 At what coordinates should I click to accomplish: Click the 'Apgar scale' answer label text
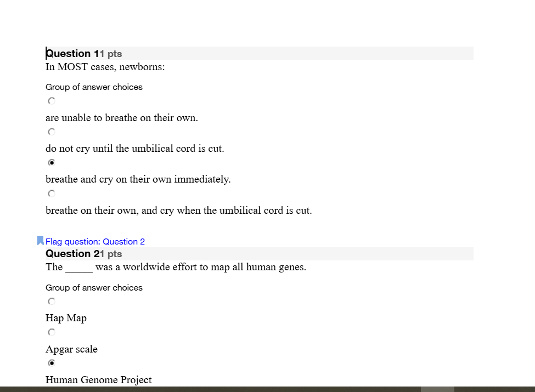point(72,349)
